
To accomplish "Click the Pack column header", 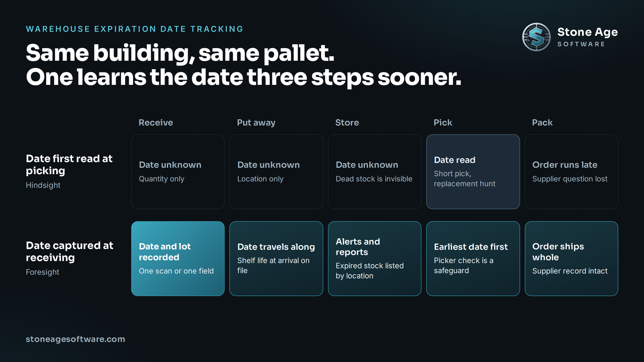I will (542, 123).
